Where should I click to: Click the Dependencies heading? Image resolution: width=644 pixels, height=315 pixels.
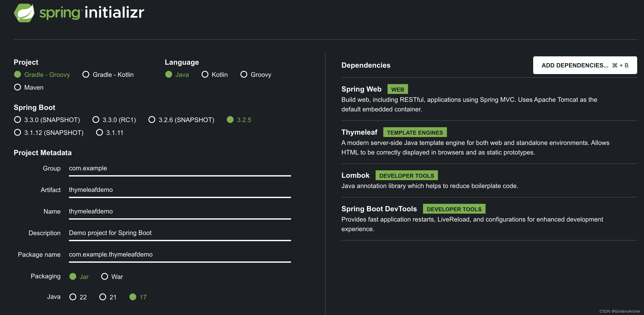point(366,65)
